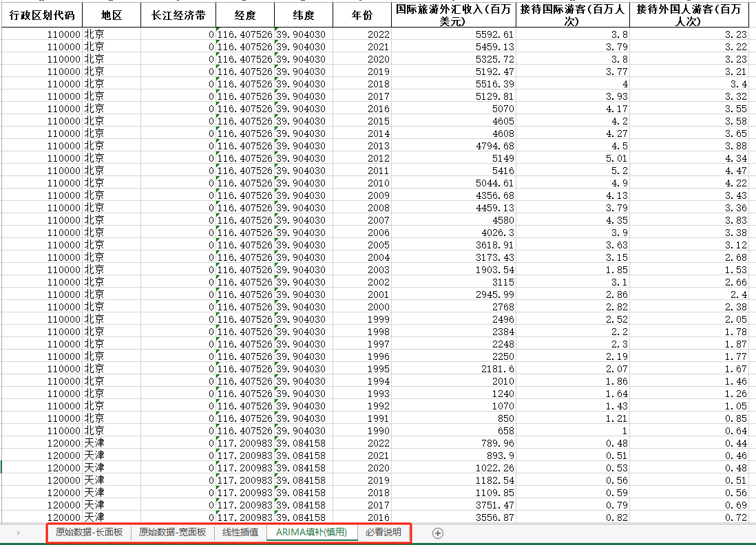
Task: Select the cell containing 893.9
Action: coord(454,456)
